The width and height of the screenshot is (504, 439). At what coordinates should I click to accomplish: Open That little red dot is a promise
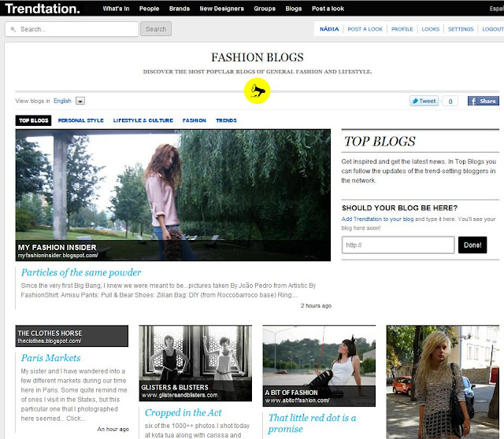[x=312, y=423]
